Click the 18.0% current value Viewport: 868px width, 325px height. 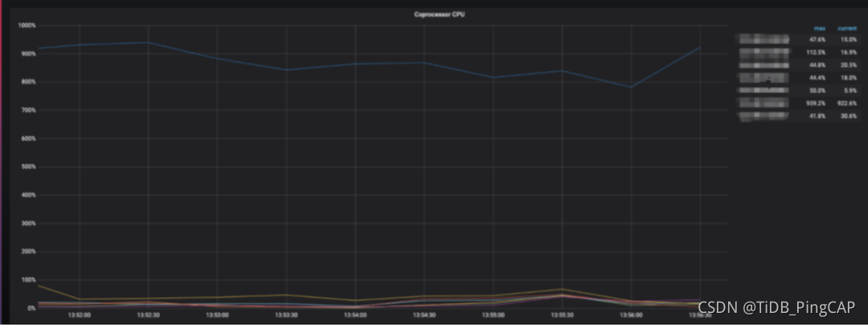(x=849, y=78)
